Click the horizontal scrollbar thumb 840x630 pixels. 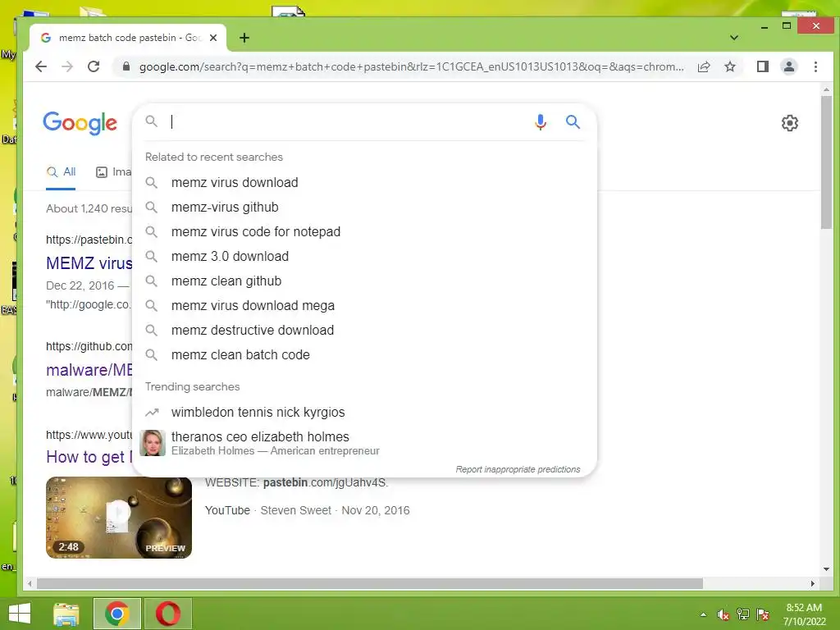coord(370,583)
